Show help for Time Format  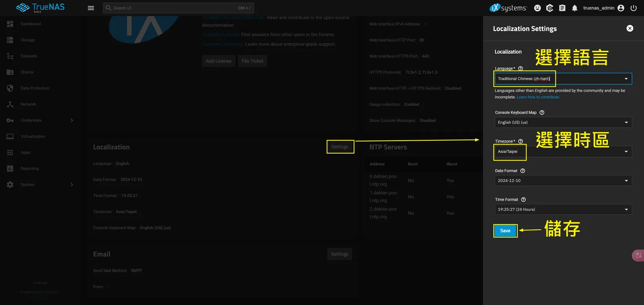[x=523, y=200]
